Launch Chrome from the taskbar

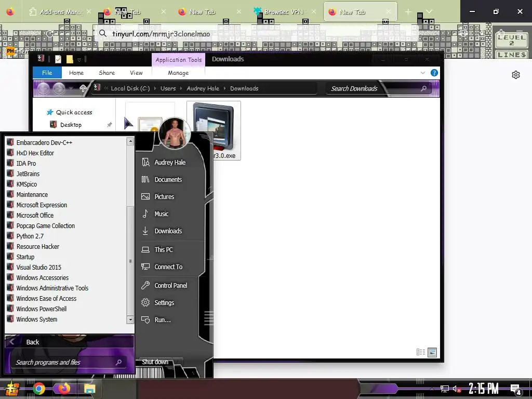click(39, 389)
